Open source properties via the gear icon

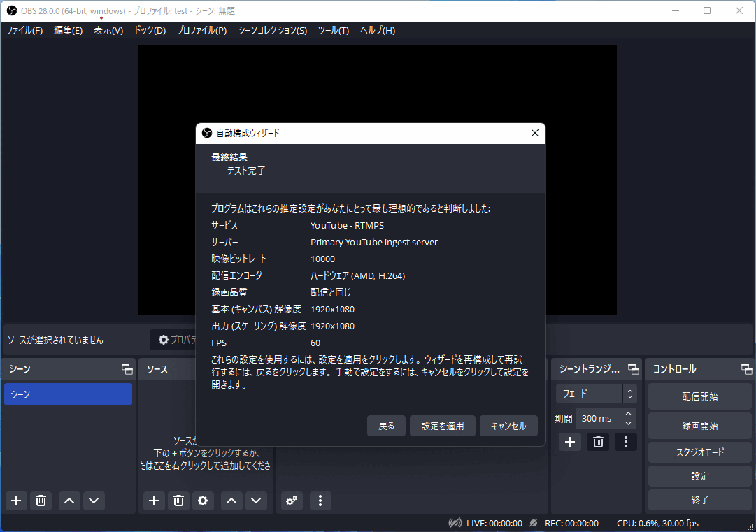click(203, 501)
